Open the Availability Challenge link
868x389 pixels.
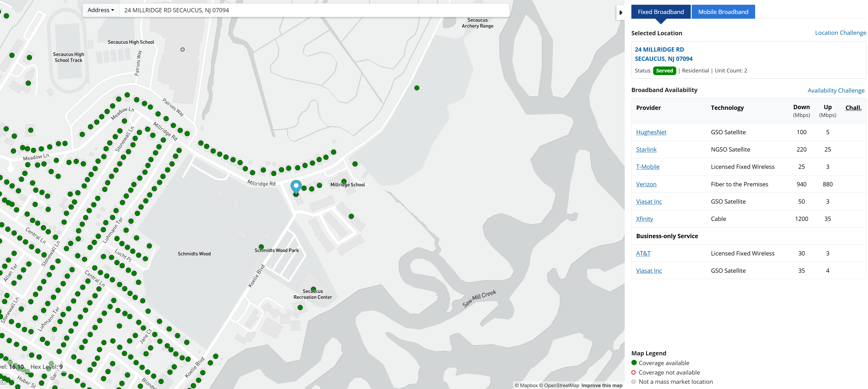click(x=836, y=90)
